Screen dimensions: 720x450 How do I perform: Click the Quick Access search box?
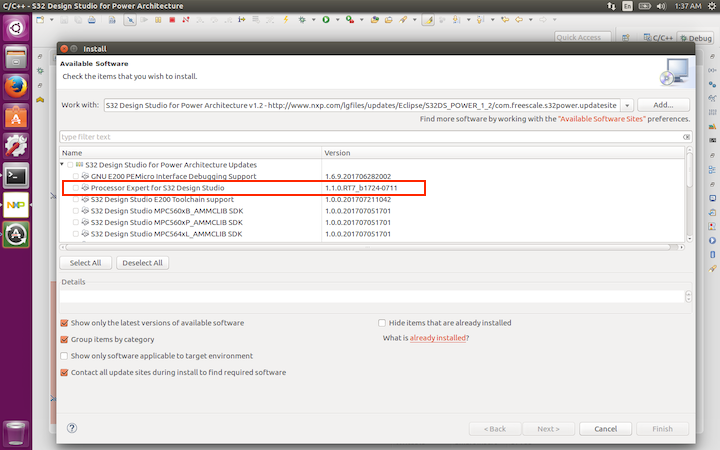coord(583,38)
